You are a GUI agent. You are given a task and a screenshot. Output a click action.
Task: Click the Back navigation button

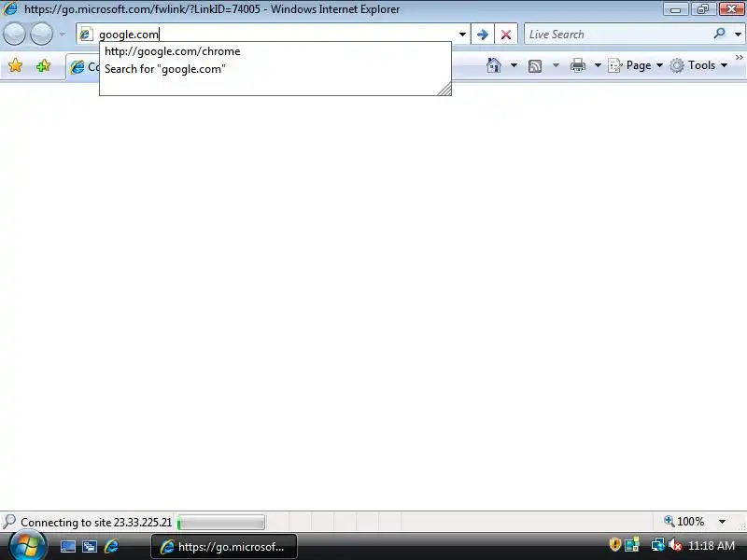tap(14, 35)
